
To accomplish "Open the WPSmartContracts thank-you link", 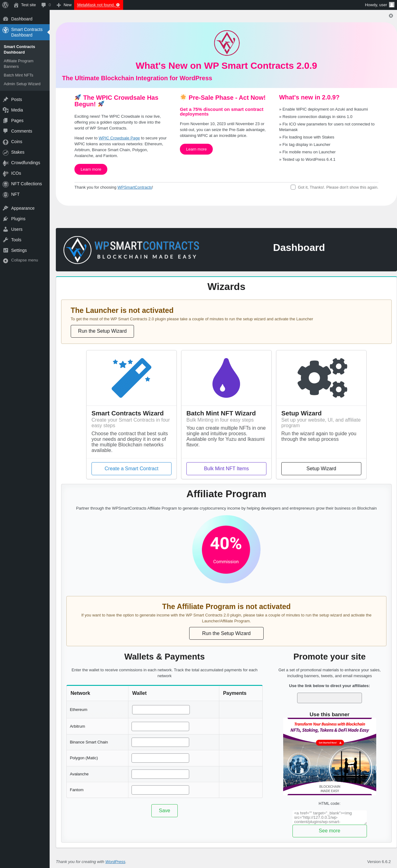I will coord(135,187).
